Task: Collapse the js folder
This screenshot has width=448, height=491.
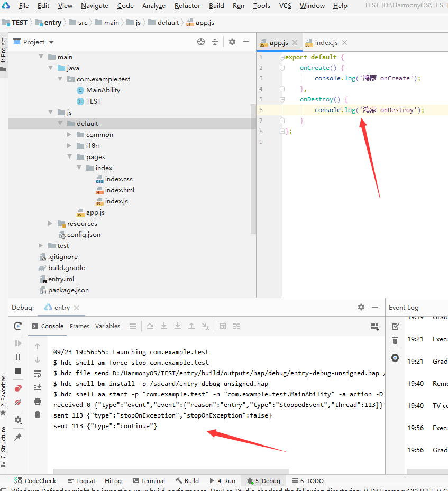Action: (x=51, y=112)
